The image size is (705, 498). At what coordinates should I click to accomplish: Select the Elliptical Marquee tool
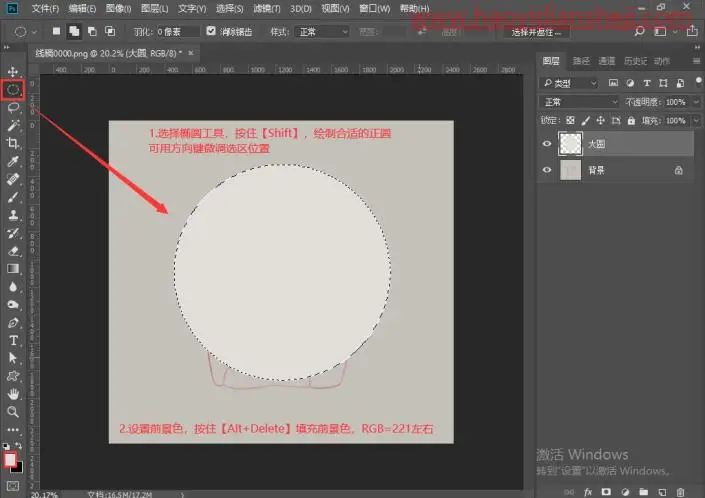pos(13,89)
